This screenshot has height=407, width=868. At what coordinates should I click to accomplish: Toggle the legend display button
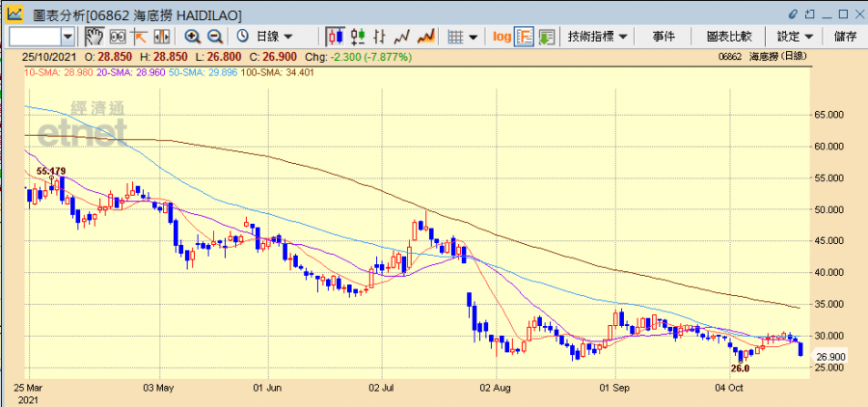point(525,37)
